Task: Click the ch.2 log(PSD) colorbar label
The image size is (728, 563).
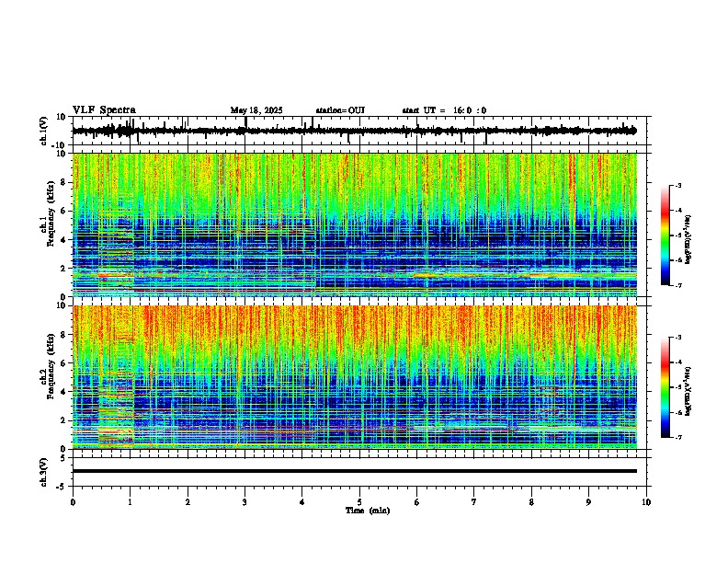Action: (688, 392)
